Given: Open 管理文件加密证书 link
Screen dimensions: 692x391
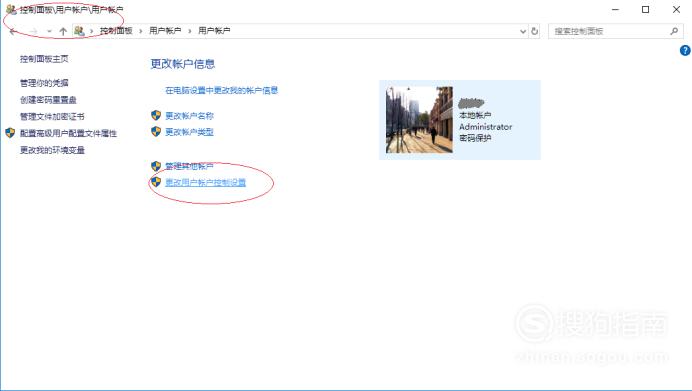Looking at the screenshot, I should tap(52, 117).
